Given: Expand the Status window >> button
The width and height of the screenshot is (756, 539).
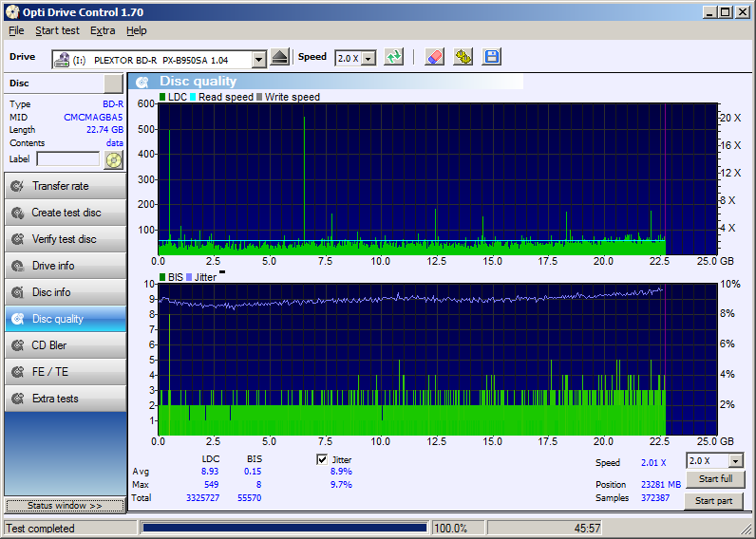Looking at the screenshot, I should tap(65, 506).
